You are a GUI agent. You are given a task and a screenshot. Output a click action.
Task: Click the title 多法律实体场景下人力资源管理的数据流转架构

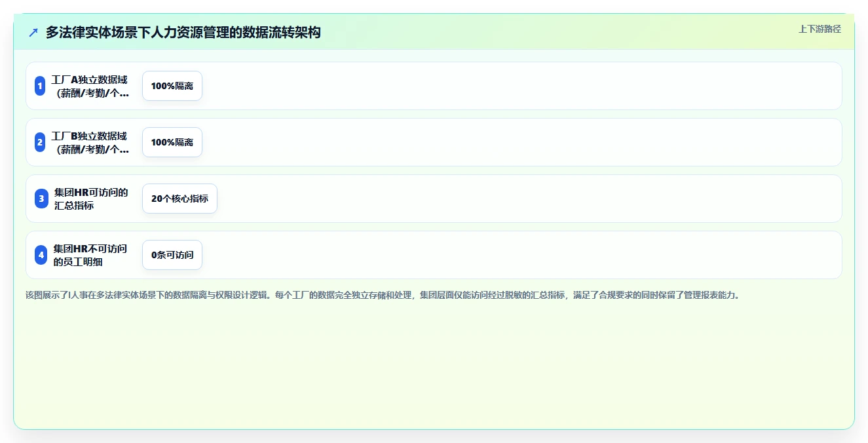[183, 32]
